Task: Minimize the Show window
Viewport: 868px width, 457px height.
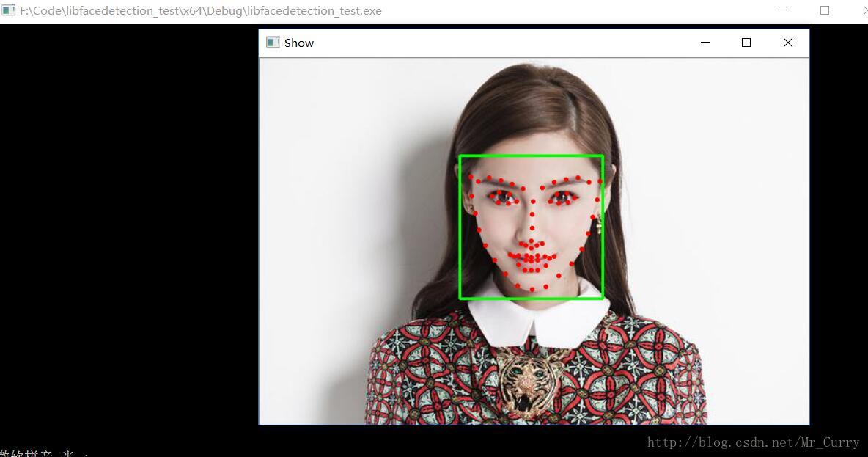Action: [x=705, y=43]
